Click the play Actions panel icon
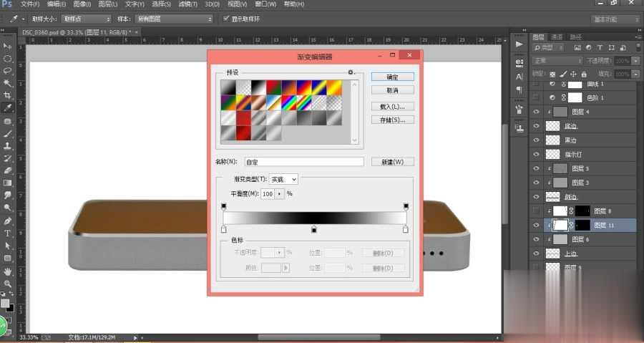 point(519,44)
